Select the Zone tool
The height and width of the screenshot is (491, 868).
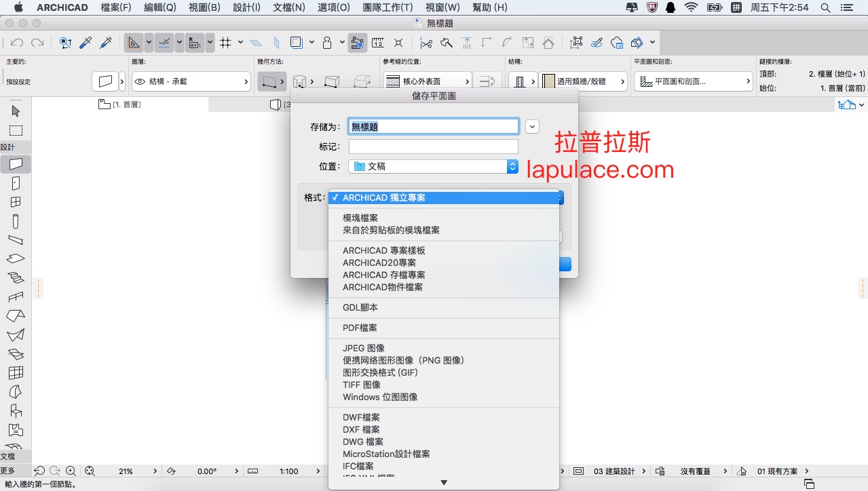pos(16,429)
